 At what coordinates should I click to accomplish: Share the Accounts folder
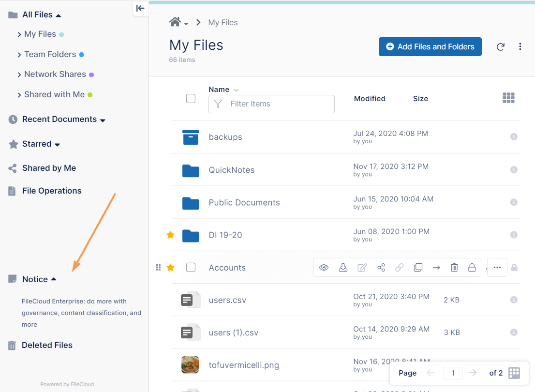[x=381, y=268]
